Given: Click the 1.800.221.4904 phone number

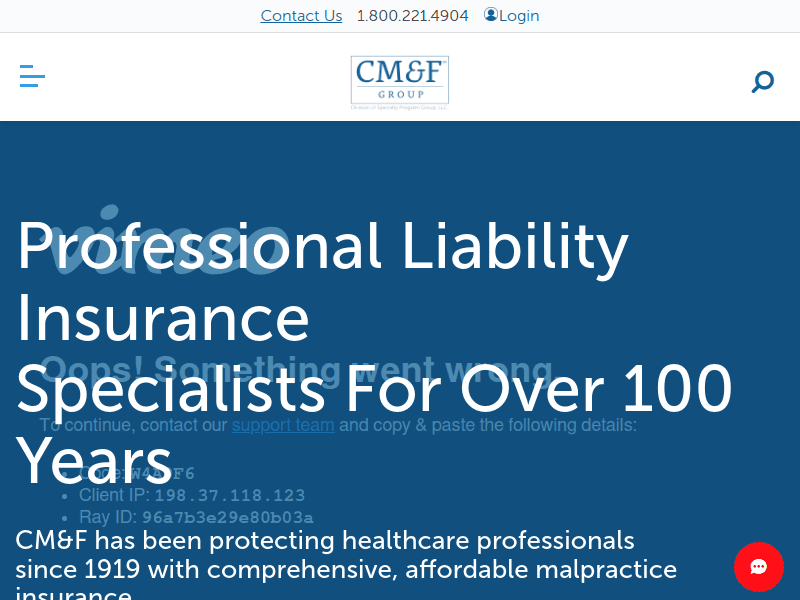Looking at the screenshot, I should (x=412, y=16).
